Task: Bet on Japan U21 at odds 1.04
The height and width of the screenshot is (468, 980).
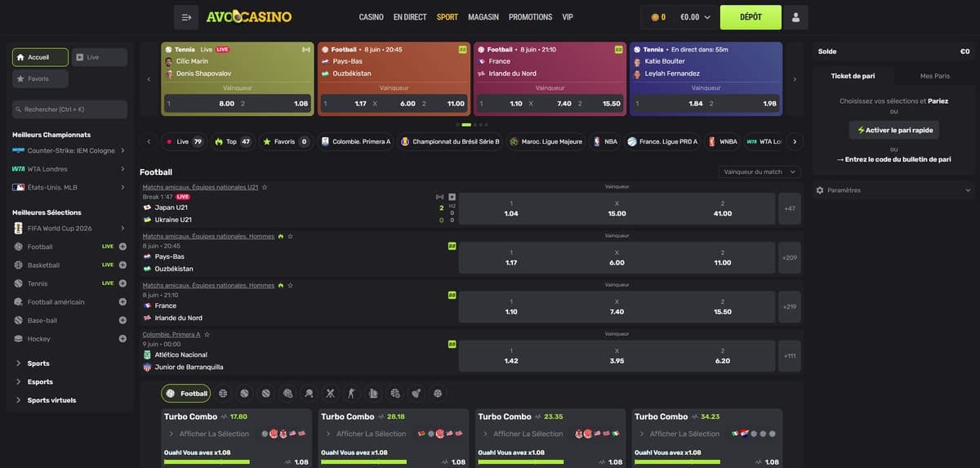Action: tap(511, 208)
